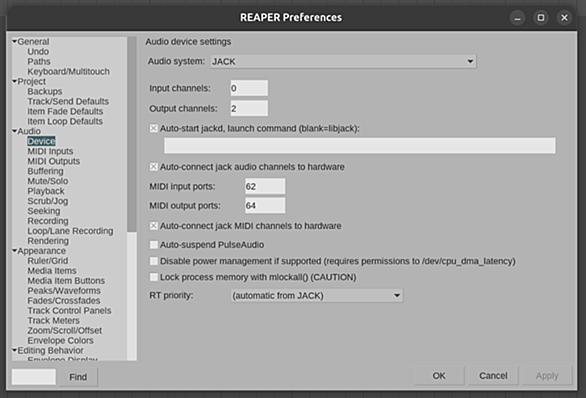Click the jackd launch command field
This screenshot has height=398, width=586.
point(360,145)
